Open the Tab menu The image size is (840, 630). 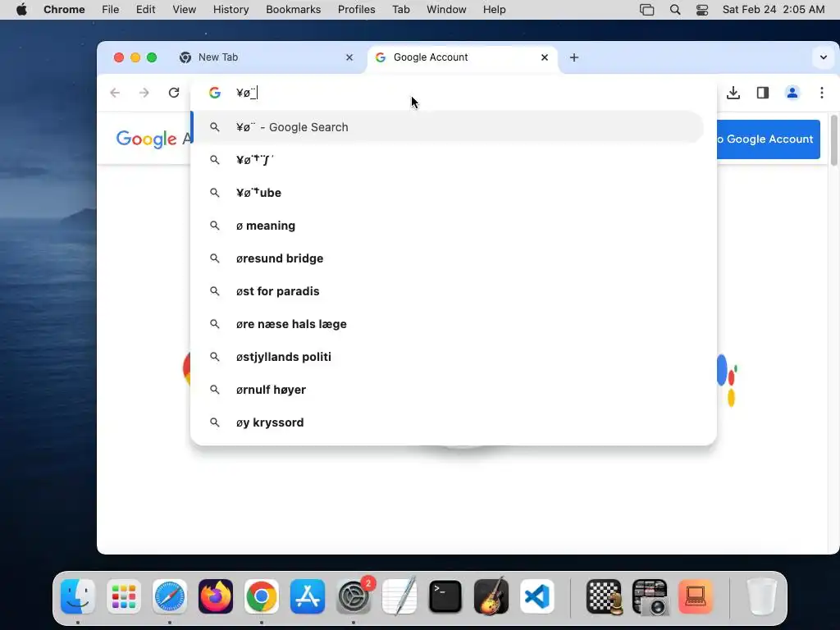(400, 10)
